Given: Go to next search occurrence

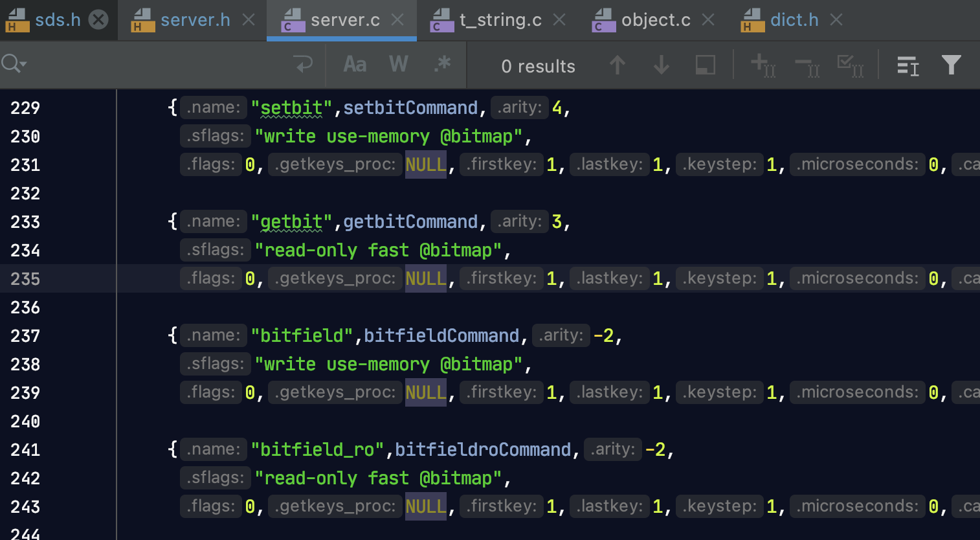Looking at the screenshot, I should click(662, 65).
